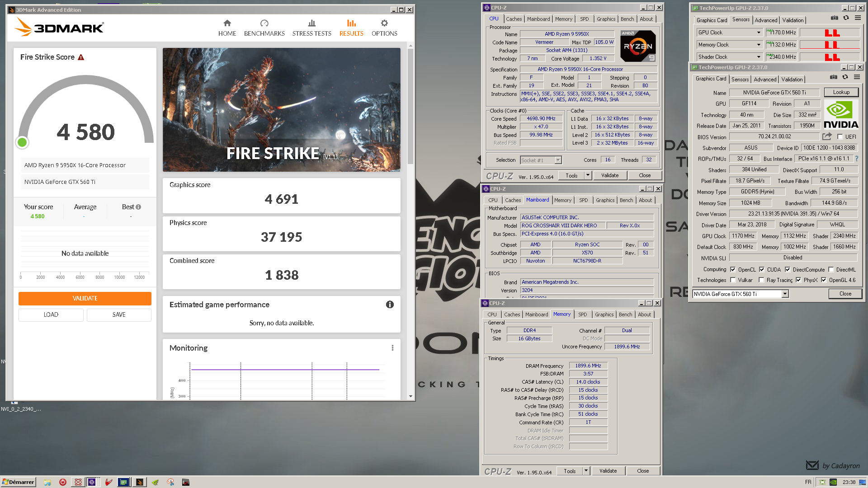868x488 pixels.
Task: Click Close button in GPU-Z Graphics Card window
Action: tap(845, 294)
